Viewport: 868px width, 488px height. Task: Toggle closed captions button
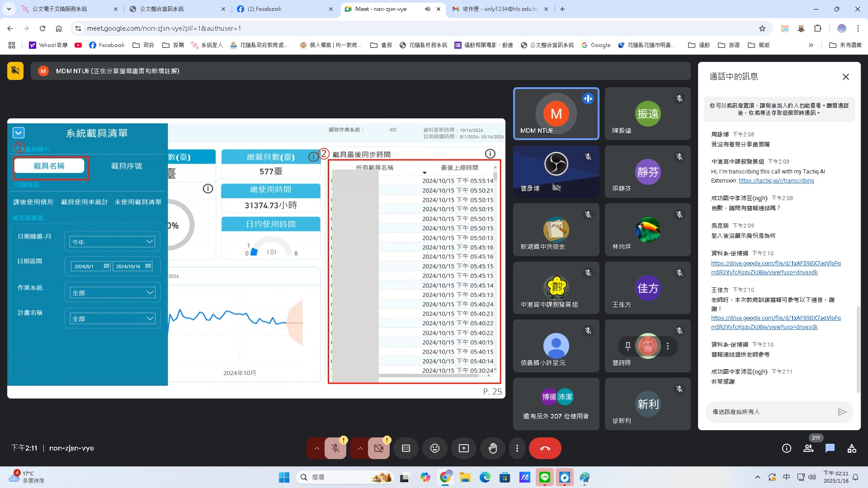point(406,448)
